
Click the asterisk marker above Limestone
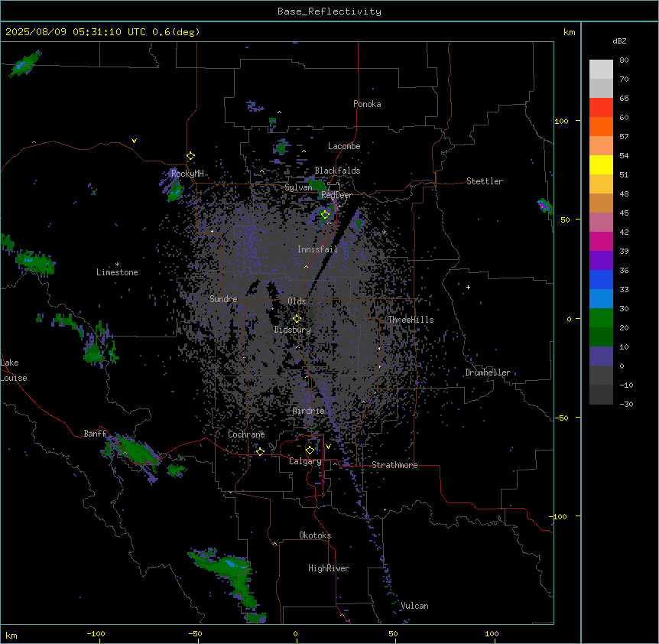(x=117, y=265)
